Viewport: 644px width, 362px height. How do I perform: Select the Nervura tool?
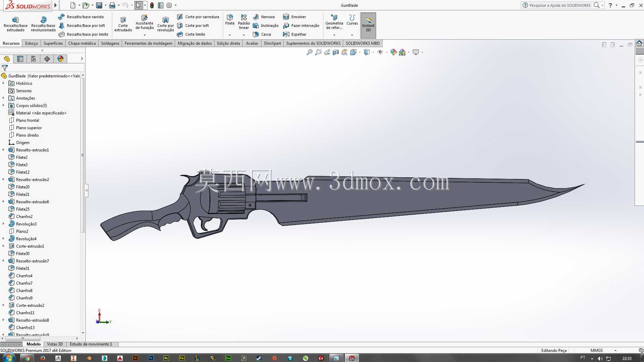(264, 17)
